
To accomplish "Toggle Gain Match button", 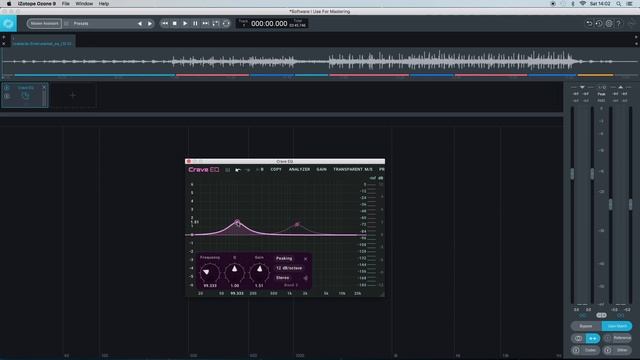I will pyautogui.click(x=617, y=326).
